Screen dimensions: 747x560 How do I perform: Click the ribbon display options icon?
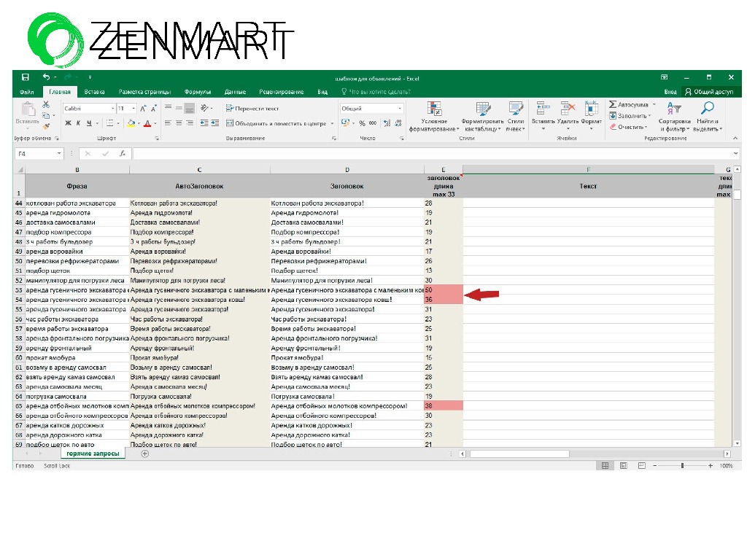(664, 77)
